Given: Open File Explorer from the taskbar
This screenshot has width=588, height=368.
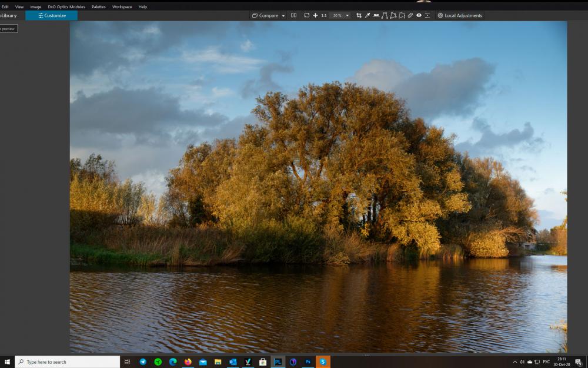Looking at the screenshot, I should [218, 362].
